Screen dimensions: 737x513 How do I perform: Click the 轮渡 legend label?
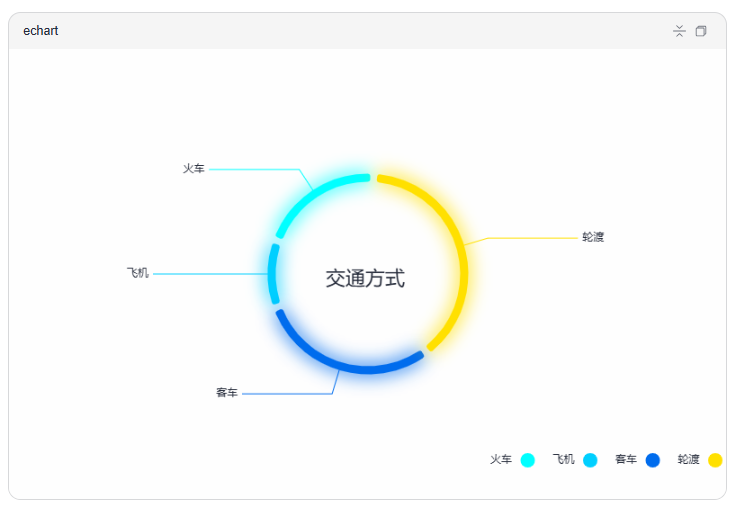(x=689, y=459)
